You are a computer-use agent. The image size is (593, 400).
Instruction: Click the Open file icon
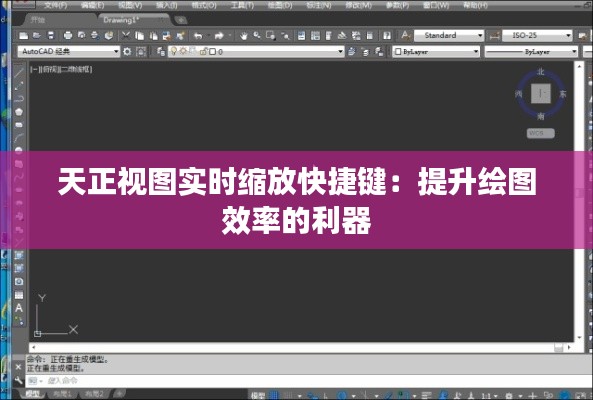tap(37, 36)
